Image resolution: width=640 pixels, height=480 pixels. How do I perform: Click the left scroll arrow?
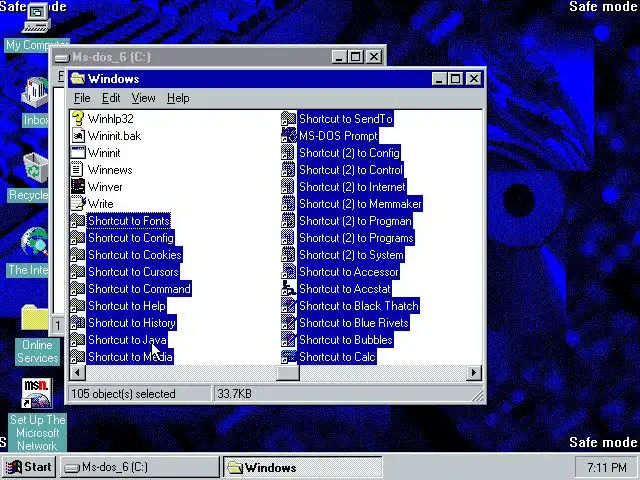78,372
